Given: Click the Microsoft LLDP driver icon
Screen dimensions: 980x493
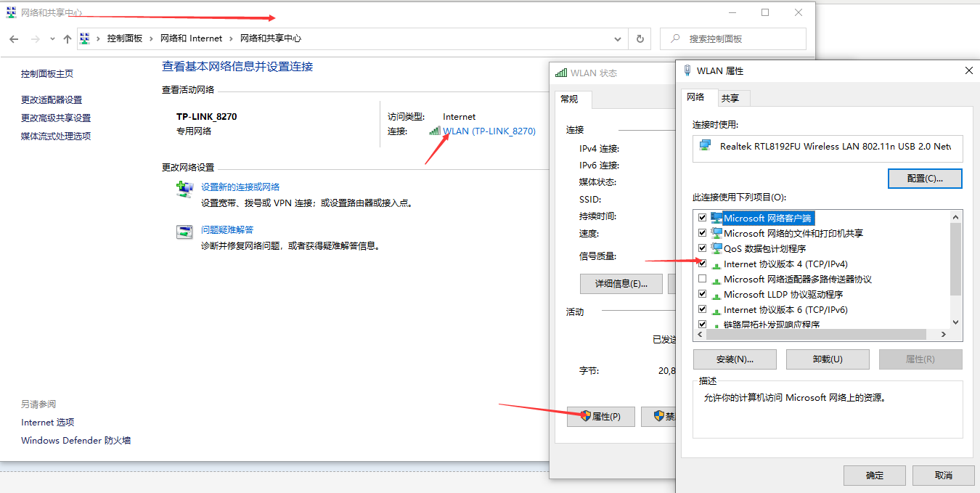Looking at the screenshot, I should point(716,296).
